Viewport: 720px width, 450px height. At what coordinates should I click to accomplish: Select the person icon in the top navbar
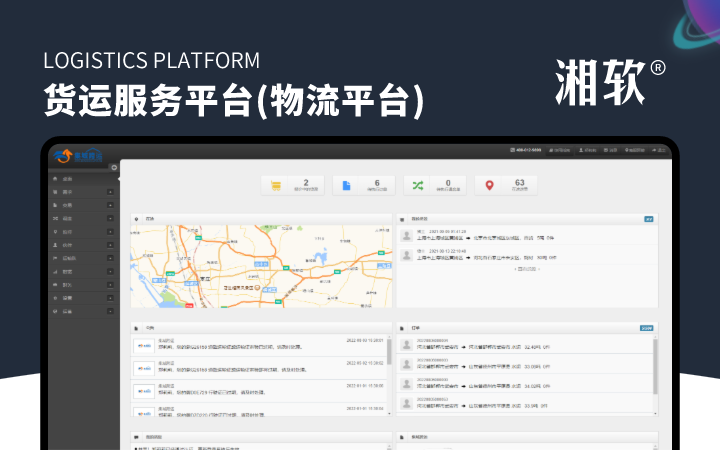point(581,151)
